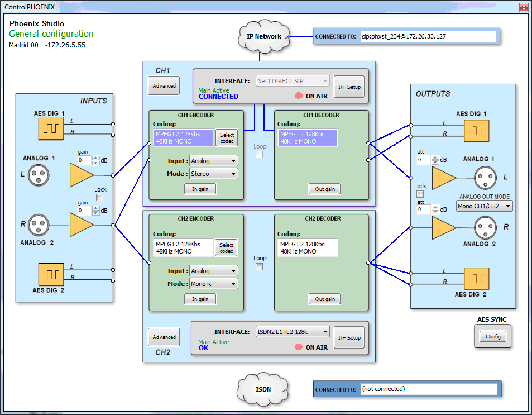Enable the Loop checkbox for CH1
Screen dimensions: 532x415
[260, 154]
